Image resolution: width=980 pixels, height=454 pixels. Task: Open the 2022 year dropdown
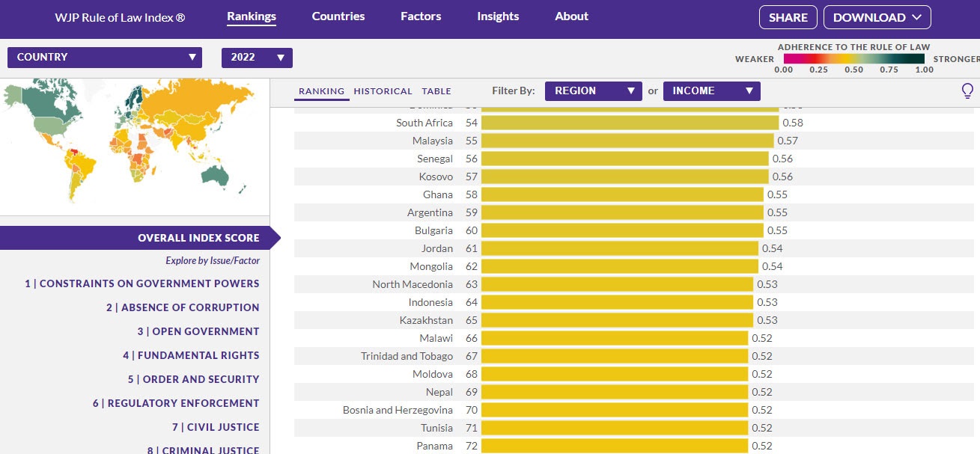tap(257, 58)
